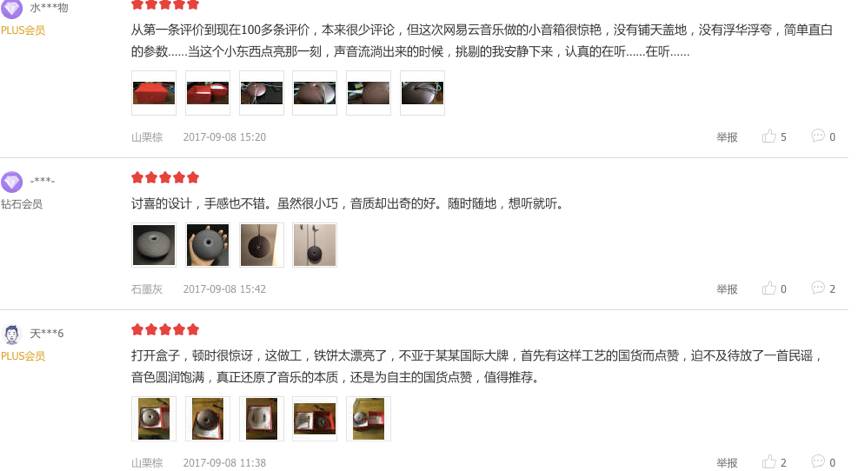
Task: Click PLUS会员 label under 水***物
Action: click(x=23, y=30)
